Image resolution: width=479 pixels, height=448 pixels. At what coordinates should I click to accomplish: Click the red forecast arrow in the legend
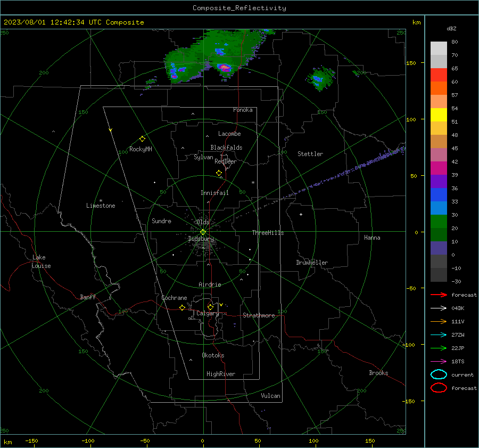click(x=439, y=295)
